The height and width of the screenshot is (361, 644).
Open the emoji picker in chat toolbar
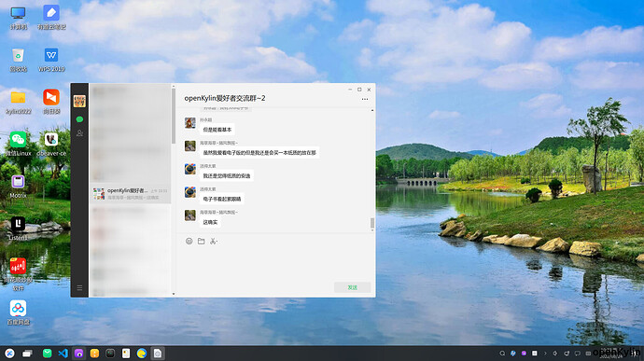(189, 241)
